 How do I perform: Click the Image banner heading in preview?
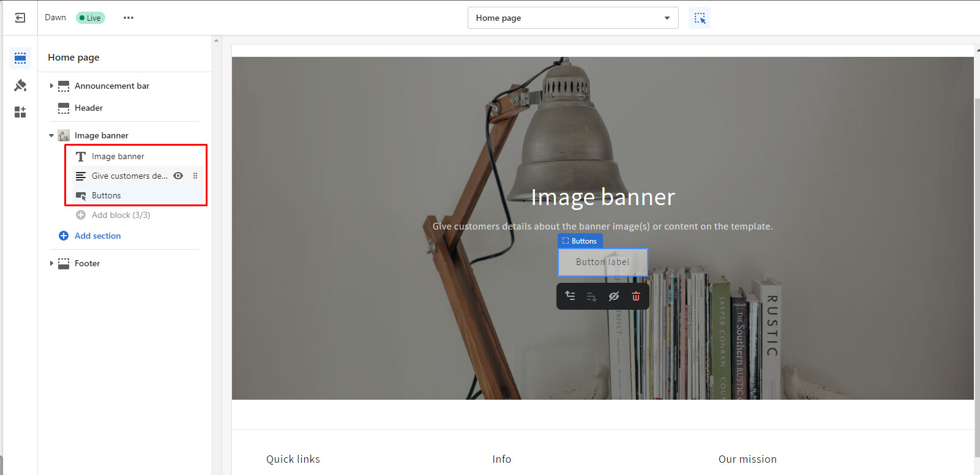[603, 197]
